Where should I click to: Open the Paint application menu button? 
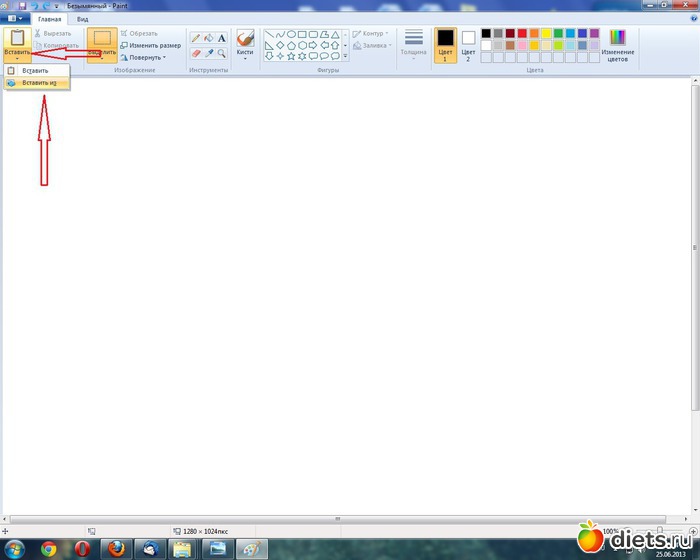point(14,19)
